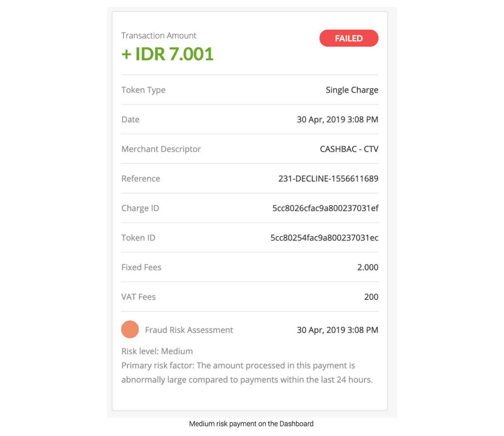This screenshot has height=436, width=504.
Task: Click the Risk level: Medium text
Action: pyautogui.click(x=157, y=351)
